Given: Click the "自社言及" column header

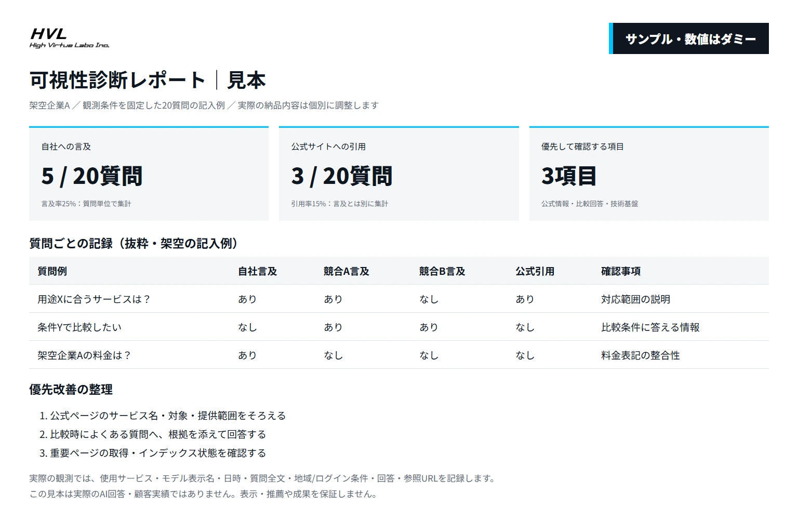Looking at the screenshot, I should (x=258, y=271).
